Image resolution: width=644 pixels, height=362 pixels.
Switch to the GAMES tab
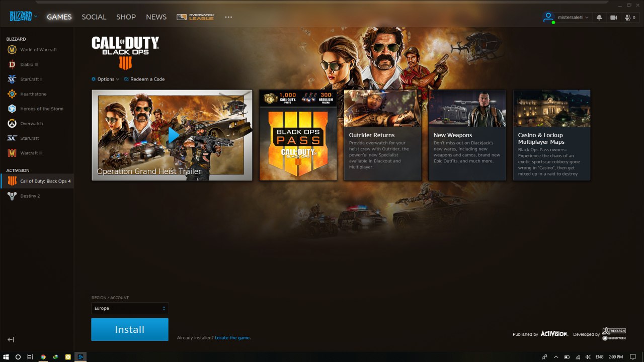(x=59, y=17)
